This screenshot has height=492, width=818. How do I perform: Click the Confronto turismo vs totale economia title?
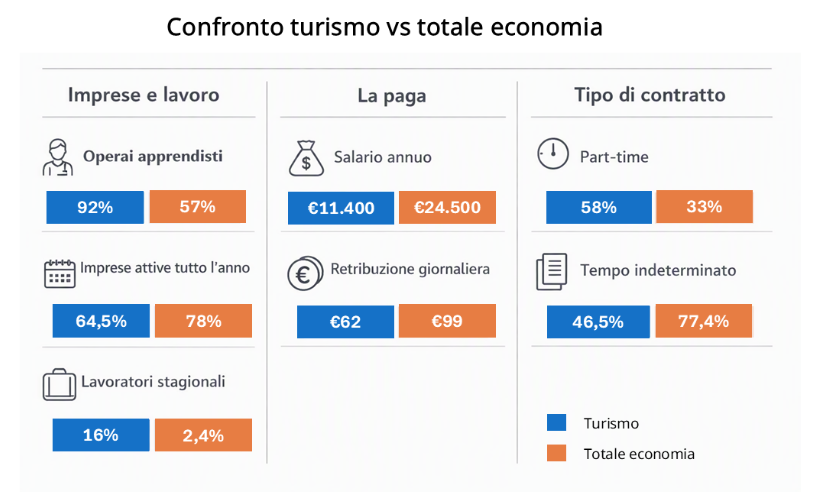coord(384,27)
